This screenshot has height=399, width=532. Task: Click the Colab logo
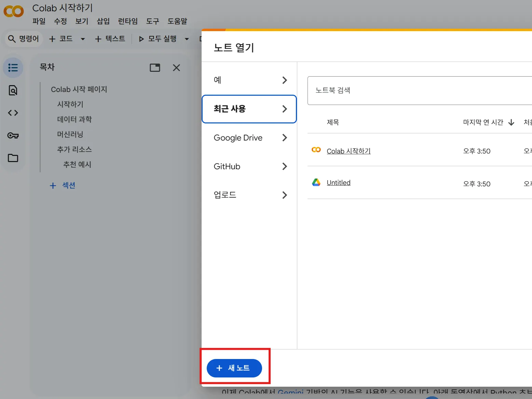click(x=14, y=12)
